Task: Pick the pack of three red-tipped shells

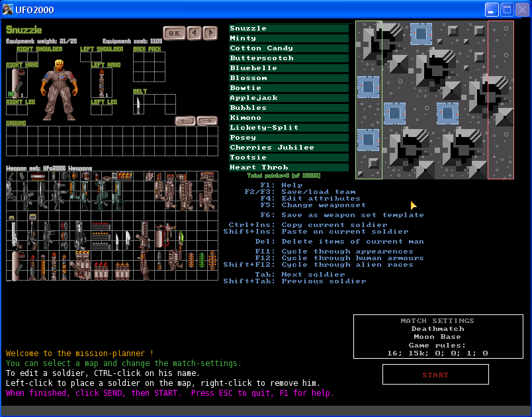Action: [101, 271]
